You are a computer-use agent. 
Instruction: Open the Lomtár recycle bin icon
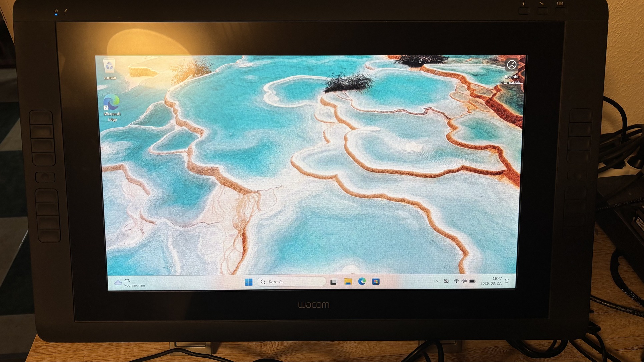109,67
